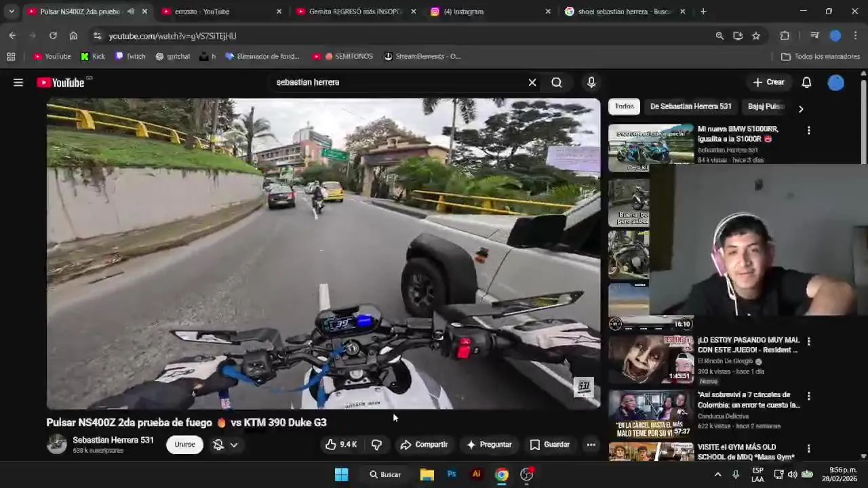Save the video with Guardar
Image resolution: width=868 pixels, height=488 pixels.
click(x=549, y=445)
